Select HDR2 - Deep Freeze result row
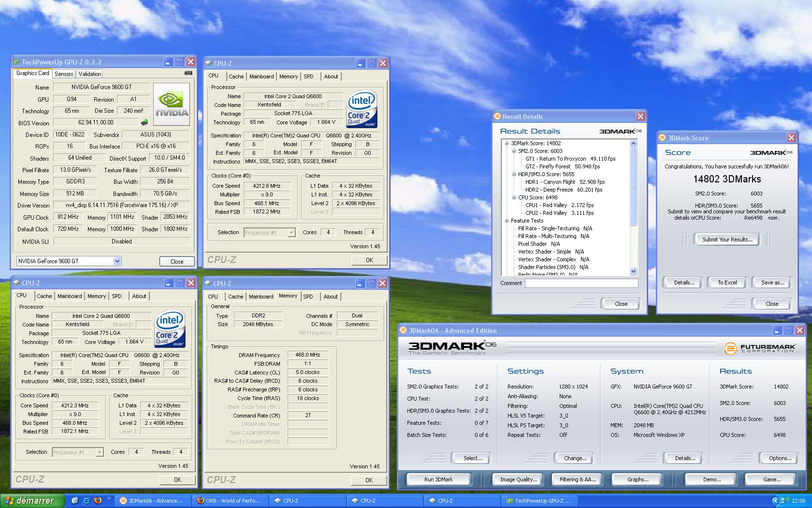The height and width of the screenshot is (508, 812). coord(564,190)
